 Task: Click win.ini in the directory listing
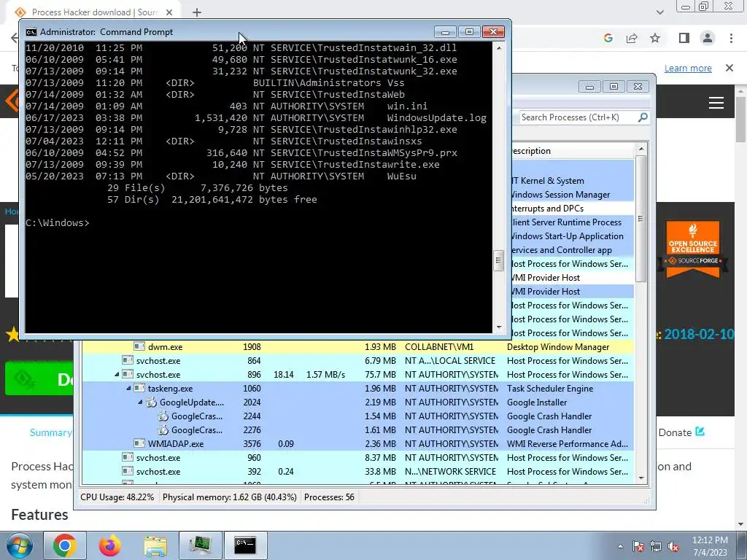point(407,106)
